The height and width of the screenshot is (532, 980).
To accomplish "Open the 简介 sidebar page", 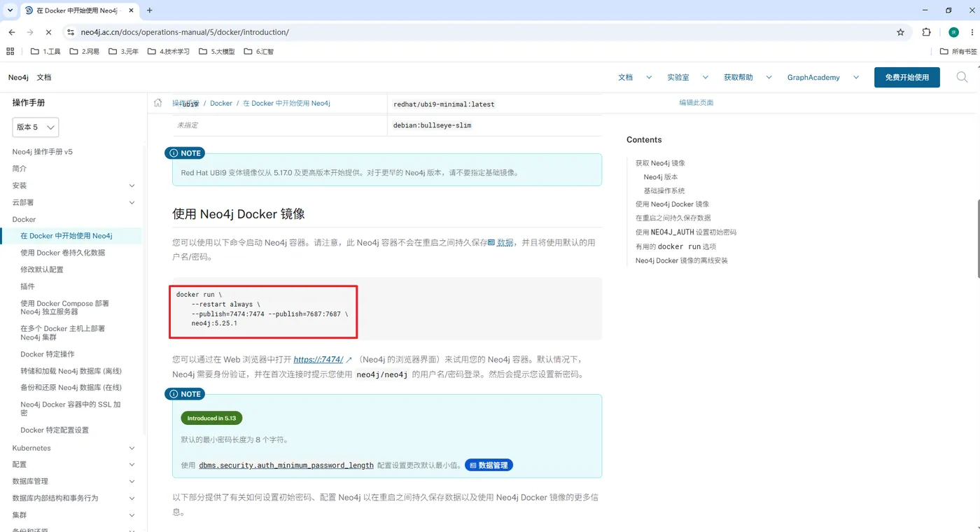I will pos(20,169).
